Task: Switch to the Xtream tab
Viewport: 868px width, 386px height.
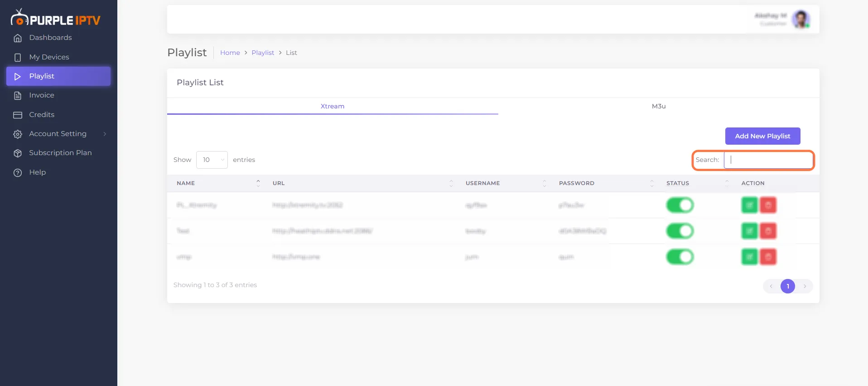Action: pyautogui.click(x=333, y=106)
